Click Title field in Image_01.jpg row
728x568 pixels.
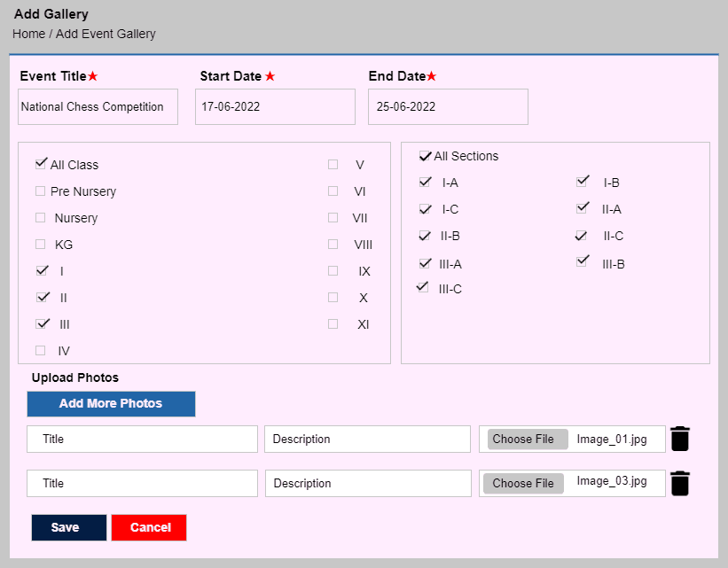tap(142, 439)
